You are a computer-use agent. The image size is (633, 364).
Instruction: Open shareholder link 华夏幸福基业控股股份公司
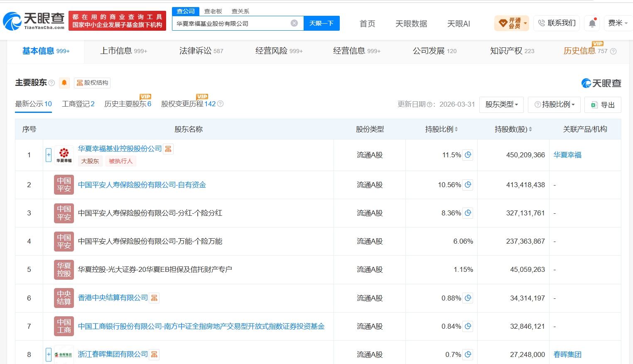(120, 149)
